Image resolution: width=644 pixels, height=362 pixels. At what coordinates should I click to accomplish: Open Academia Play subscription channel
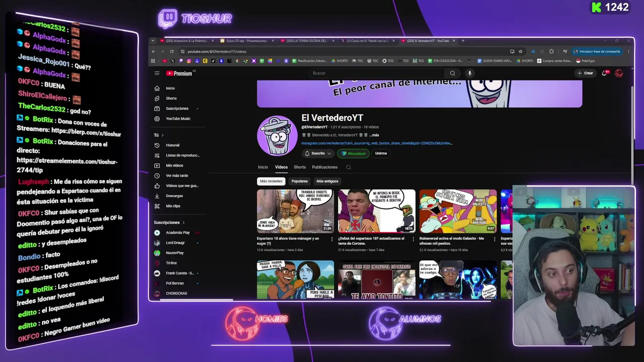tap(177, 233)
